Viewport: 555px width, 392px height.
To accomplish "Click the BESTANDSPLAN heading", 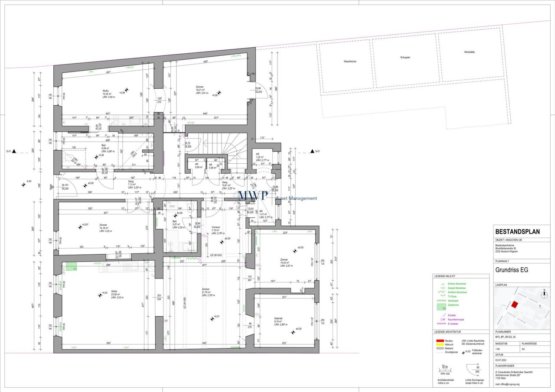I will point(518,232).
